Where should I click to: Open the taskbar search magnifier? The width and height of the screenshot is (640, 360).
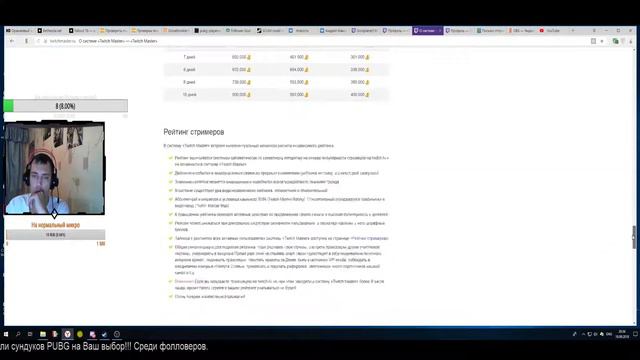(x=18, y=334)
